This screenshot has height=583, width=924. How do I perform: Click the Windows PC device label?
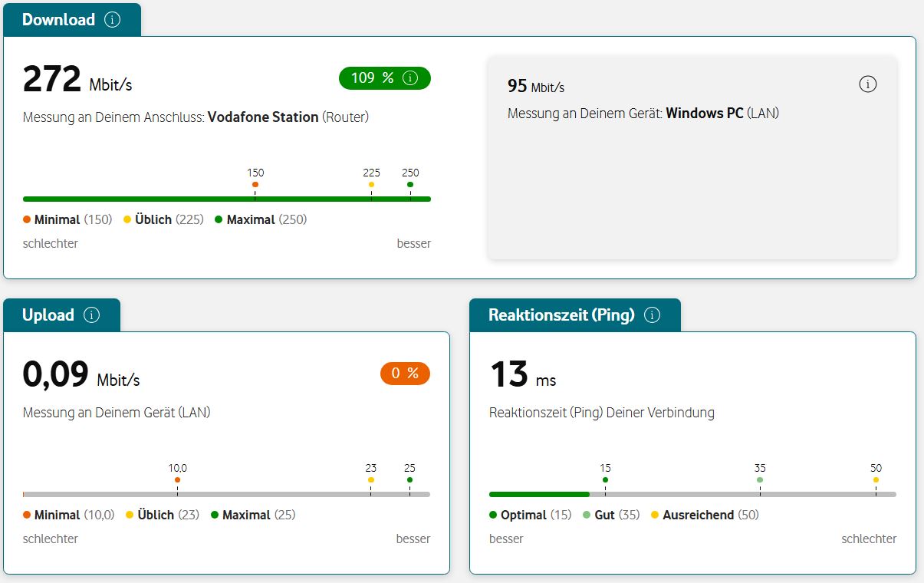[705, 114]
